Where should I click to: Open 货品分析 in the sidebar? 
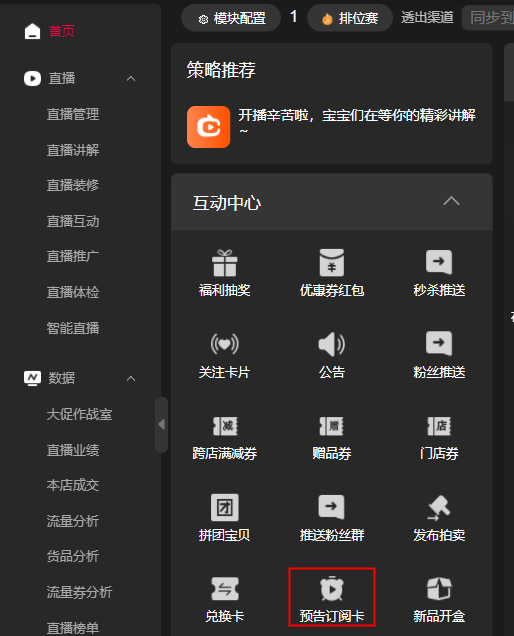point(73,556)
